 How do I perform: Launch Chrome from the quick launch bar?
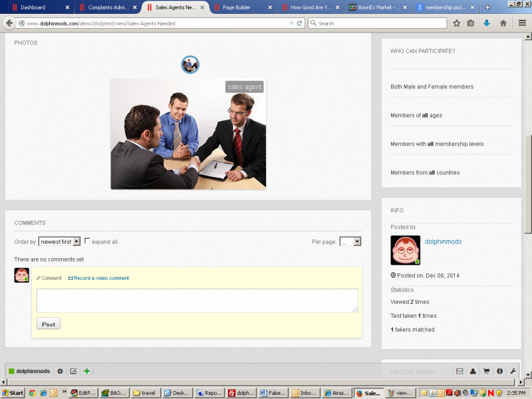[x=32, y=393]
